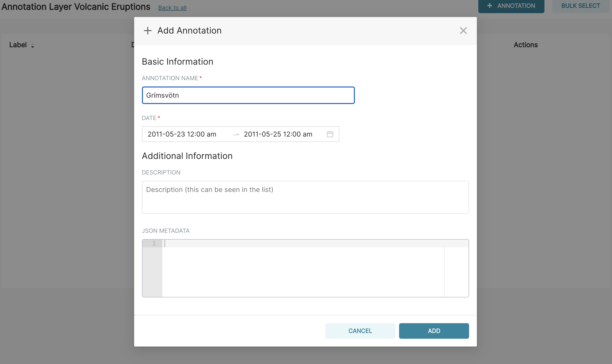Click the Label column sort arrows
612x364 pixels.
(32, 46)
